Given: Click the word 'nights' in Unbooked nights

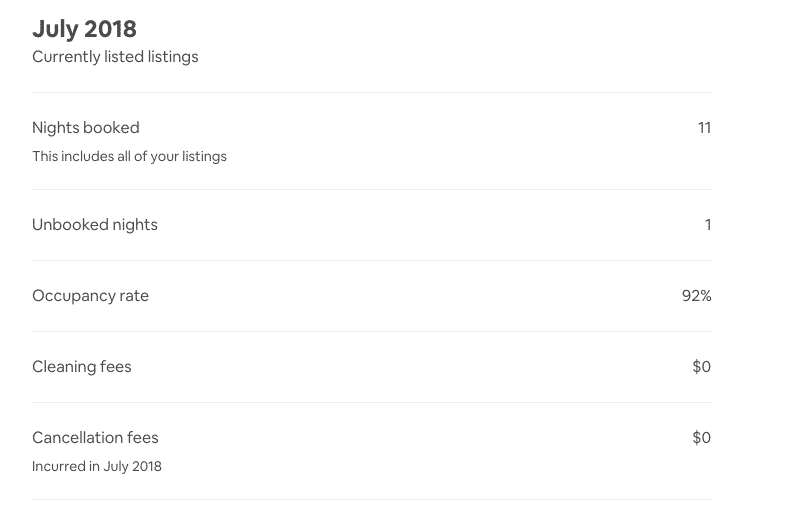Looking at the screenshot, I should pyautogui.click(x=135, y=225).
